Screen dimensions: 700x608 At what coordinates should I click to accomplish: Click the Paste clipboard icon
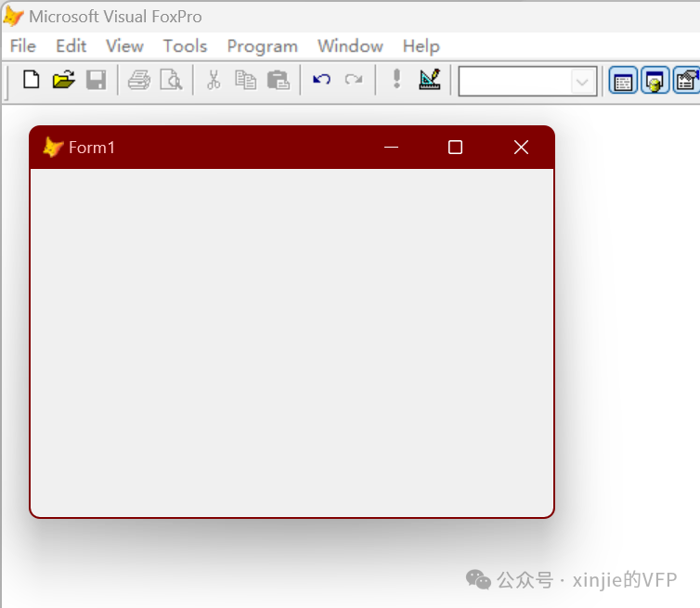(279, 80)
